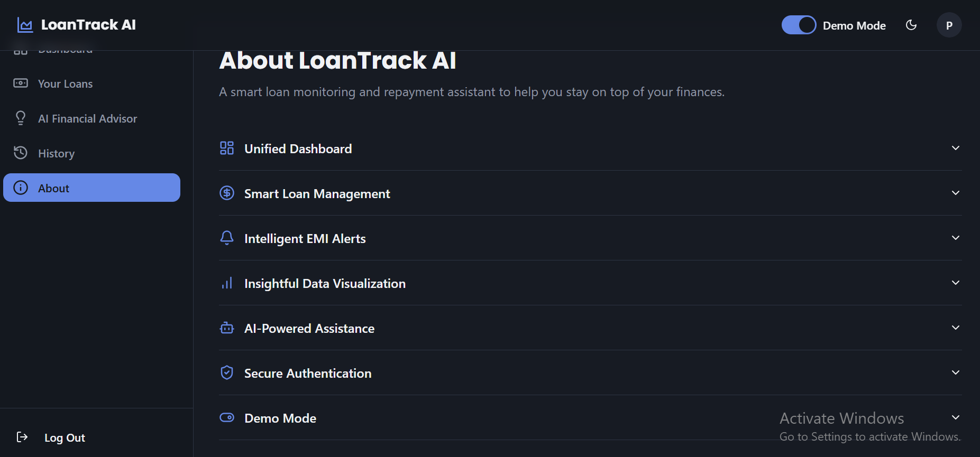Open the P profile avatar
Viewport: 980px width, 457px height.
(x=949, y=25)
